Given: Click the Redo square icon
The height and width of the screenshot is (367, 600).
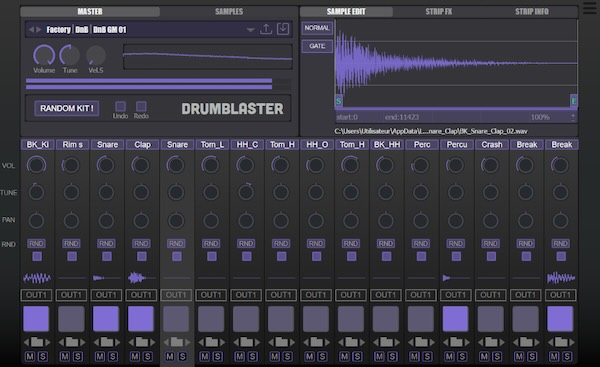Looking at the screenshot, I should [141, 106].
